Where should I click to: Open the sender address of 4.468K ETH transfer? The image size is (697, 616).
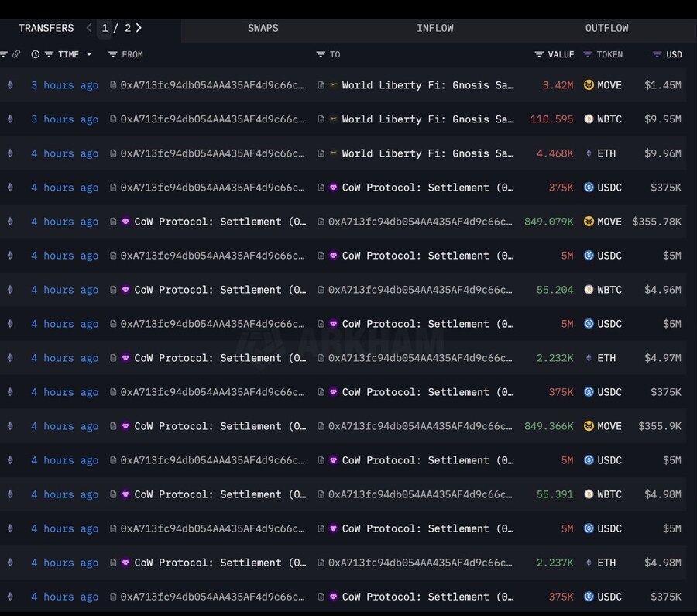(212, 153)
